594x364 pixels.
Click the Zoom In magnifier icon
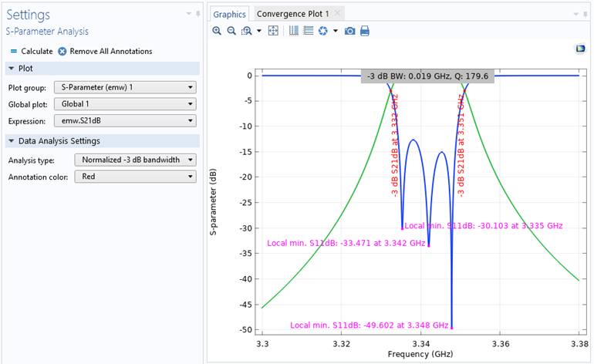(218, 31)
